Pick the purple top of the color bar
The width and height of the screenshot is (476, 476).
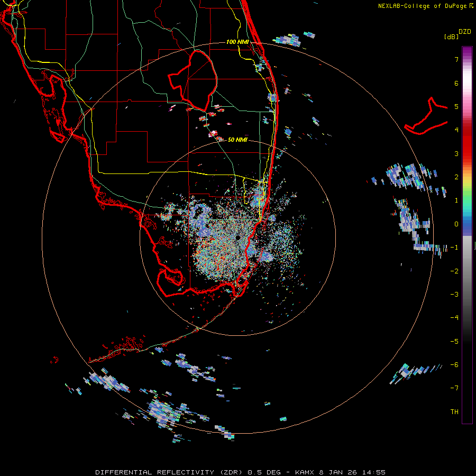[467, 52]
